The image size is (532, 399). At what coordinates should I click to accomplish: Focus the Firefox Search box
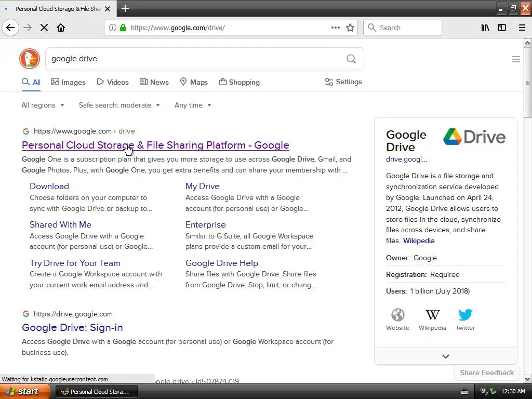(x=403, y=28)
